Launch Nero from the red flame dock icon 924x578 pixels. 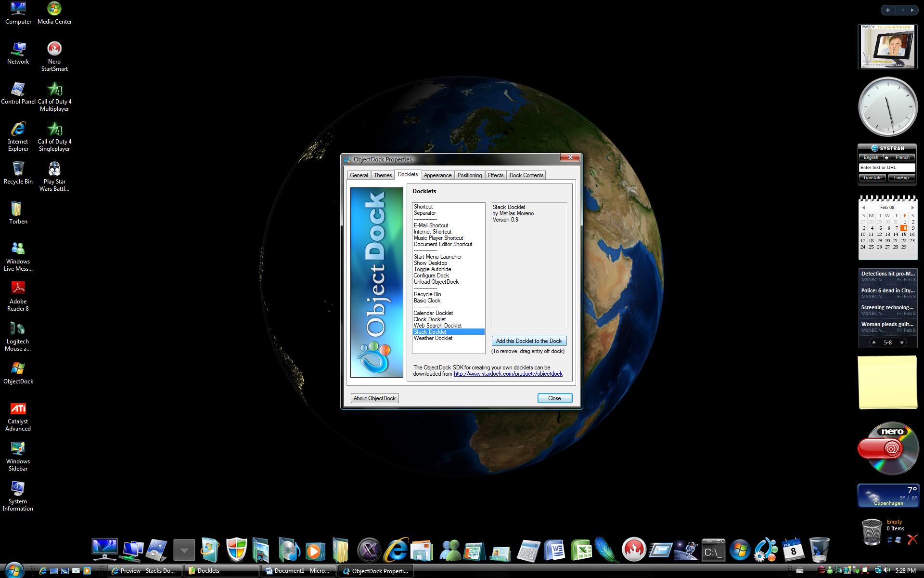point(634,550)
